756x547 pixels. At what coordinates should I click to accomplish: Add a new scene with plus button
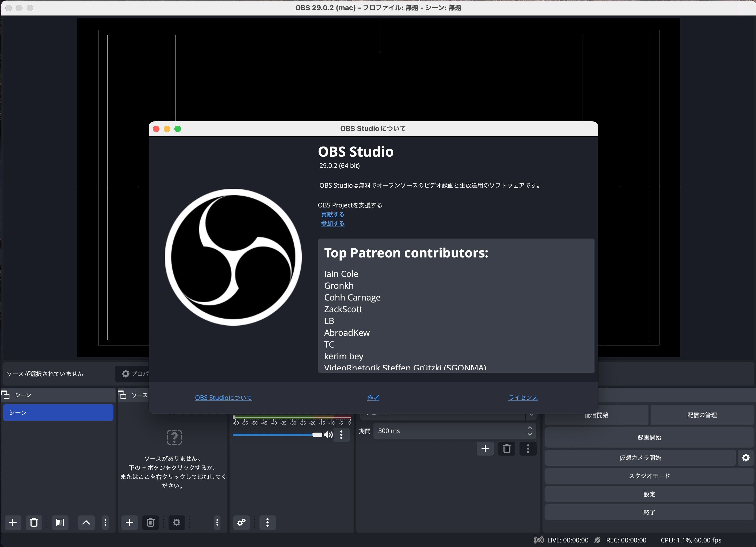(x=13, y=522)
